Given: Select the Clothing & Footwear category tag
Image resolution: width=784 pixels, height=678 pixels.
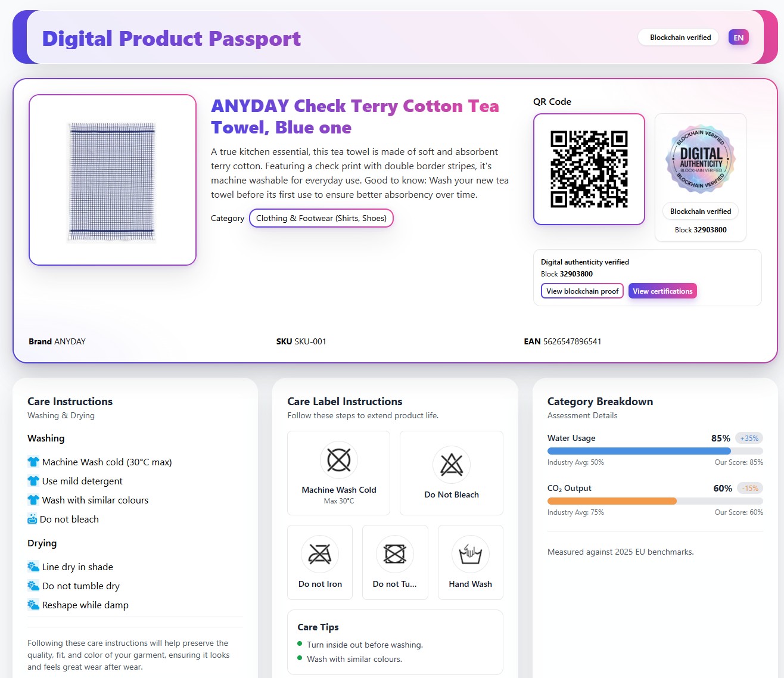Looking at the screenshot, I should click(321, 218).
